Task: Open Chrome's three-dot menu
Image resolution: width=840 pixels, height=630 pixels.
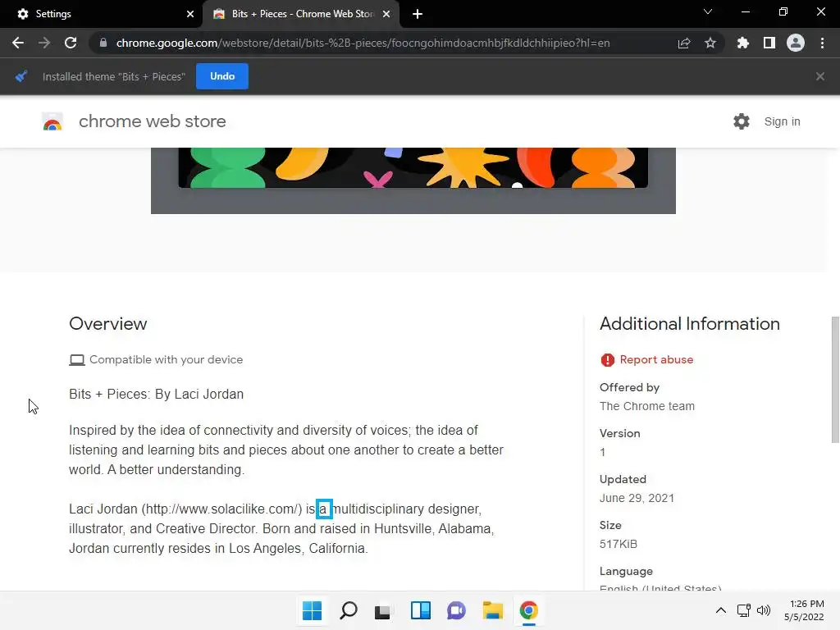Action: (822, 43)
